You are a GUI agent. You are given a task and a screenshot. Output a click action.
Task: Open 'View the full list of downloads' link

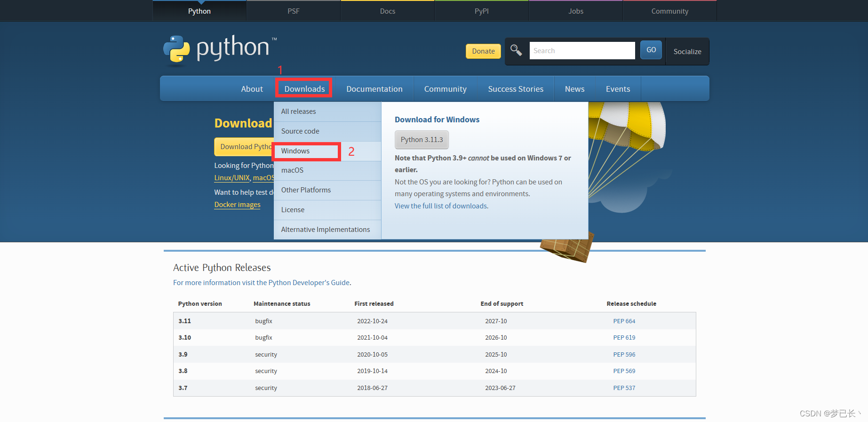[441, 206]
